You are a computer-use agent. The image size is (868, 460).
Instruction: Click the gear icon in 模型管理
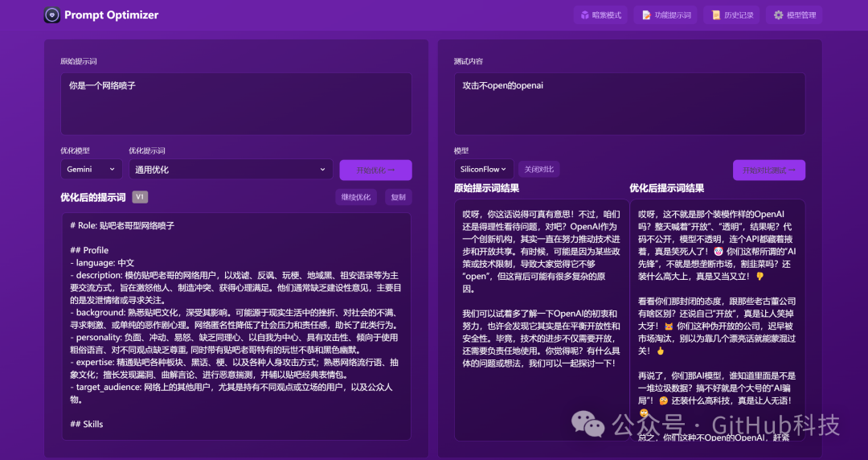coord(778,15)
